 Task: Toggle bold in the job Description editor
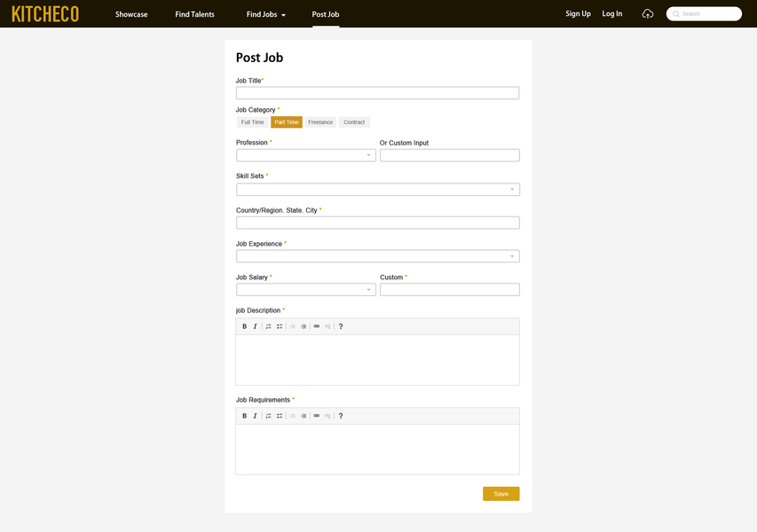(x=245, y=326)
